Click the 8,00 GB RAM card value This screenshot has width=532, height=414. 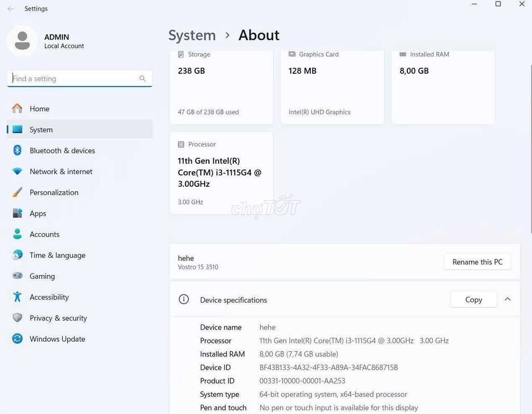coord(414,71)
